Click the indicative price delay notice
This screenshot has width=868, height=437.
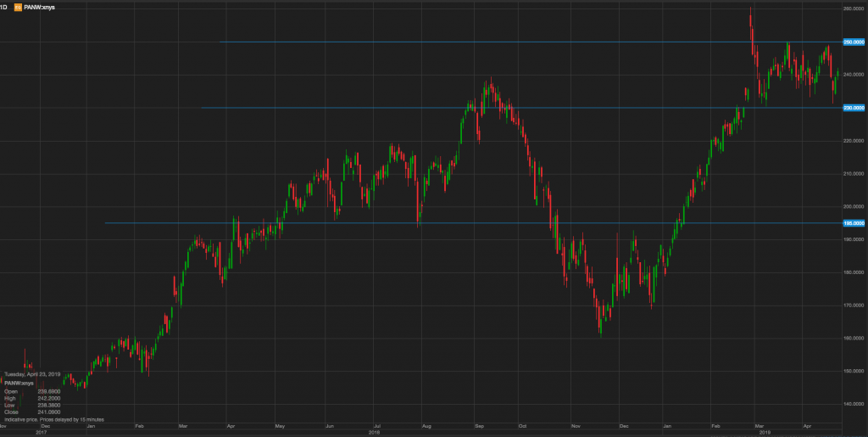(x=54, y=420)
